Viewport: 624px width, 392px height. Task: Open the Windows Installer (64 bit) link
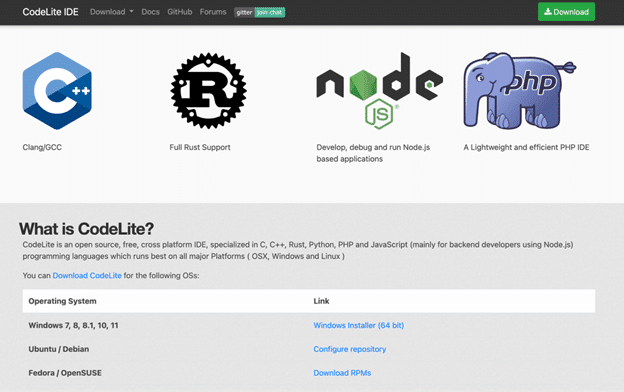click(x=359, y=325)
